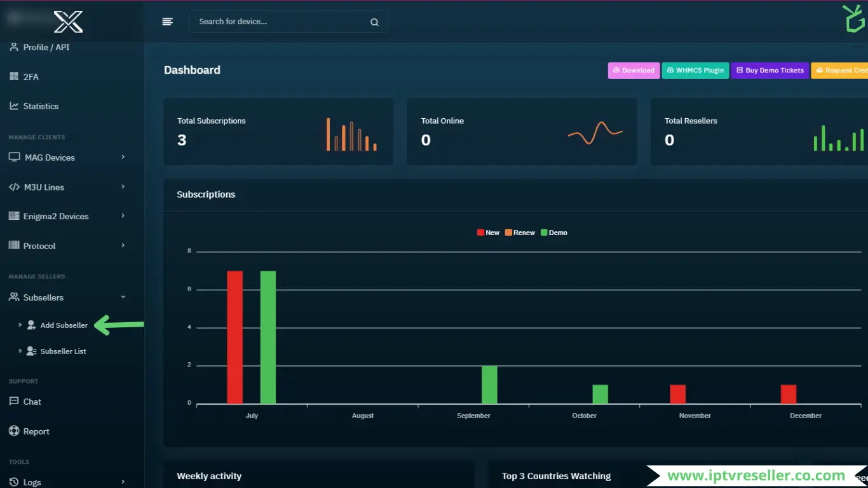Open the Statistics sidebar item

pos(41,106)
